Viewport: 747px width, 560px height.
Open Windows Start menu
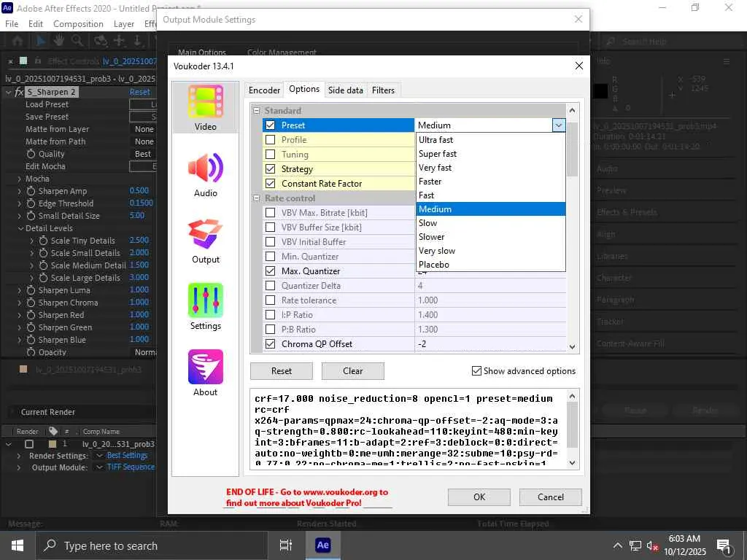coord(18,545)
